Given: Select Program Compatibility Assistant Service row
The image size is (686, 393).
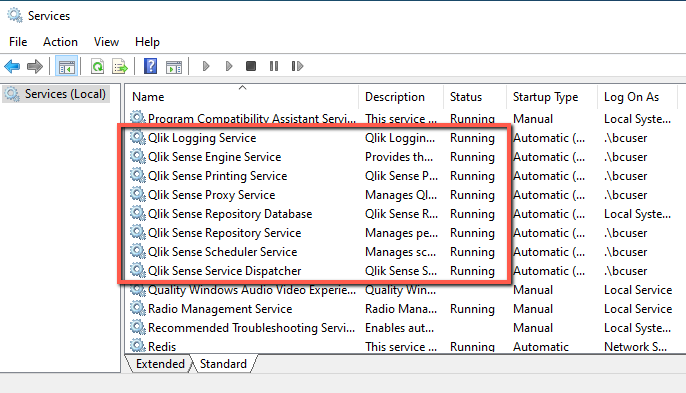Looking at the screenshot, I should pyautogui.click(x=405, y=119).
